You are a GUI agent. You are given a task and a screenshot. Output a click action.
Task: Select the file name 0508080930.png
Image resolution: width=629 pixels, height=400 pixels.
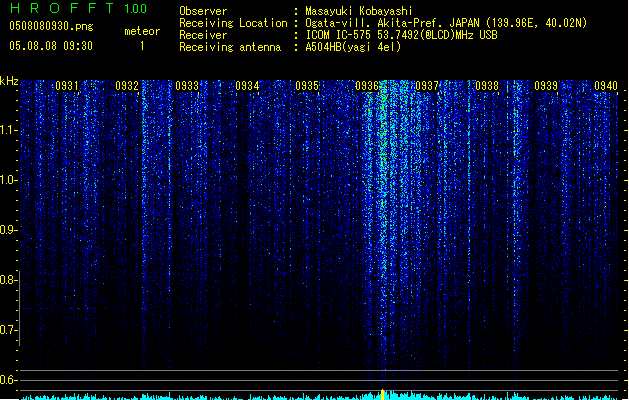[x=51, y=26]
